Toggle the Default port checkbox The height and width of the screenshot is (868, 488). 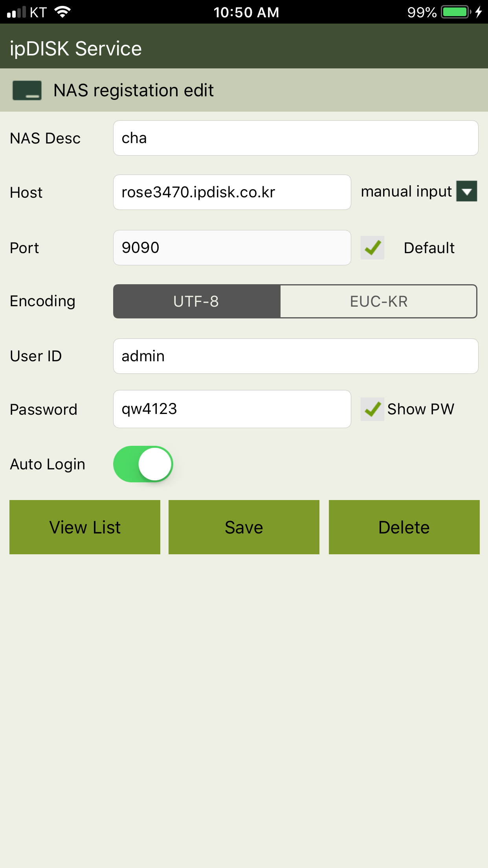(372, 248)
